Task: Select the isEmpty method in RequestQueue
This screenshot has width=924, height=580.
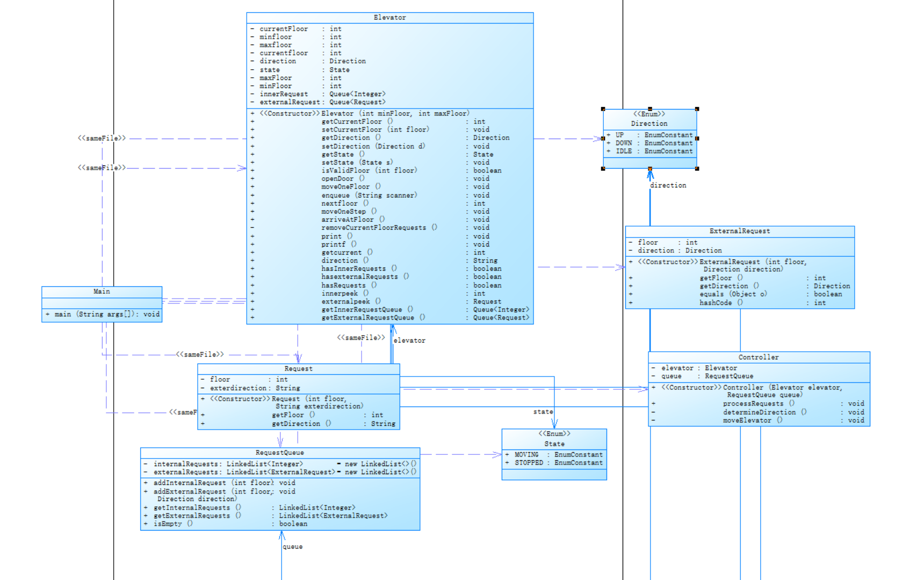Action: tap(226, 524)
